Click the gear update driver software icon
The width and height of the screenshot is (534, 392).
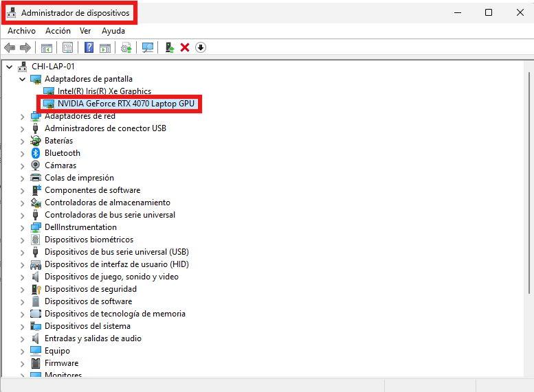126,47
